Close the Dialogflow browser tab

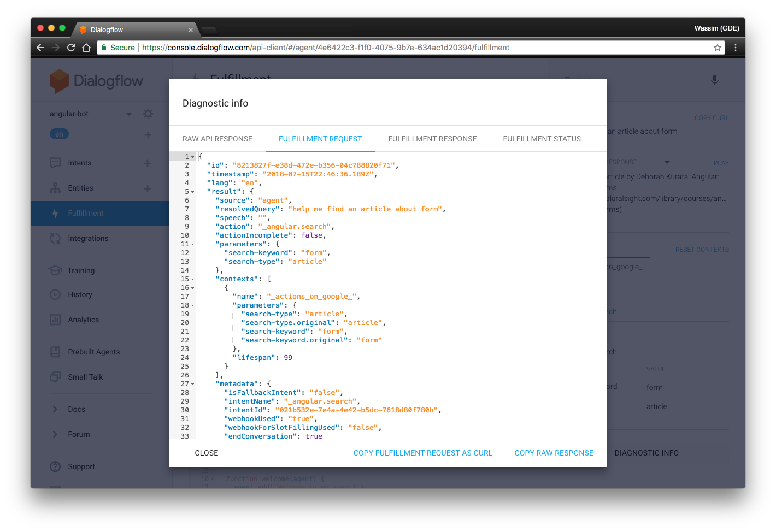tap(191, 30)
